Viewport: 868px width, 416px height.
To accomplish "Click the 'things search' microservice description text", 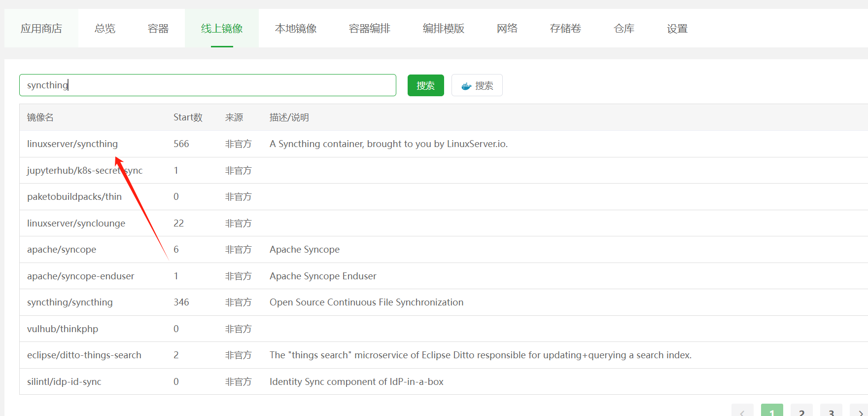I will pos(481,355).
